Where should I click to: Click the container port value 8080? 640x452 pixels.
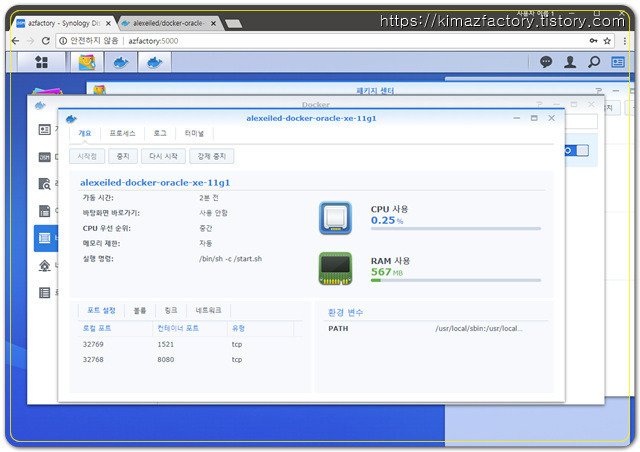click(165, 359)
